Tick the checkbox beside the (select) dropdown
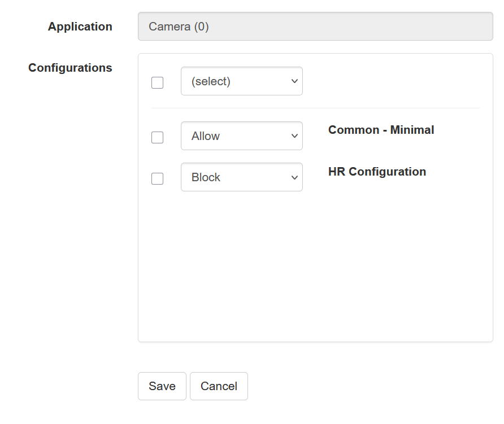This screenshot has height=424, width=504. [157, 82]
